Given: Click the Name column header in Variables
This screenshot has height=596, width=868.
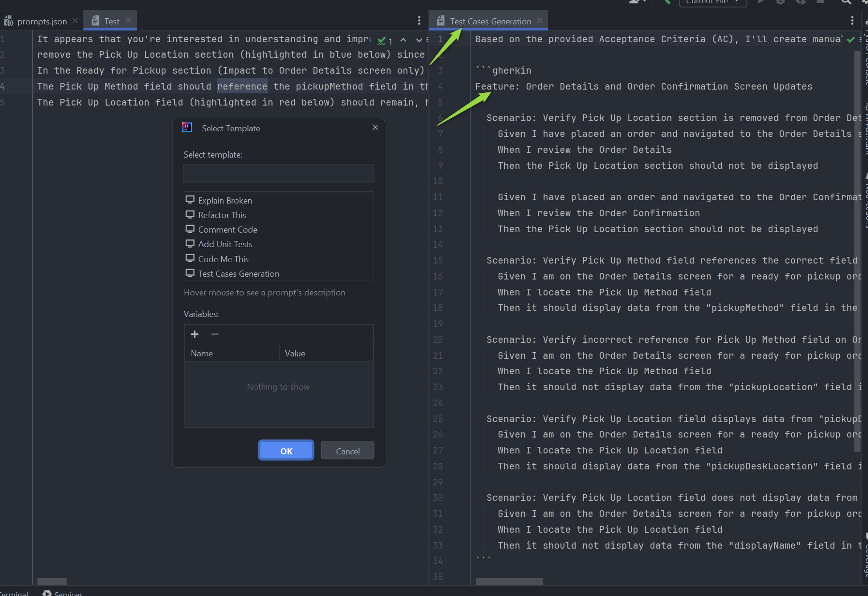Looking at the screenshot, I should [x=232, y=353].
